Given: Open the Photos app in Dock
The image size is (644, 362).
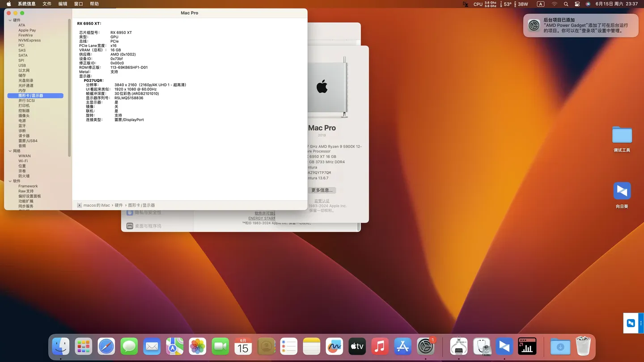Looking at the screenshot, I should pos(197,346).
